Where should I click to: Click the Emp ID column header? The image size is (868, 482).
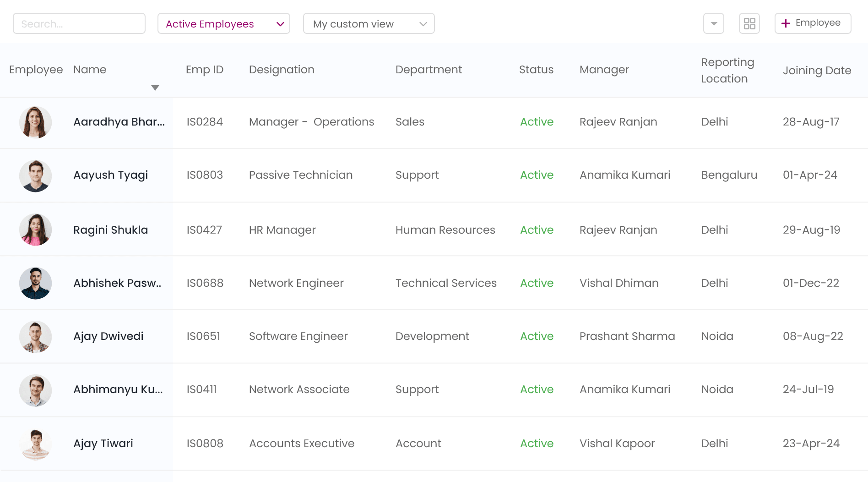204,70
